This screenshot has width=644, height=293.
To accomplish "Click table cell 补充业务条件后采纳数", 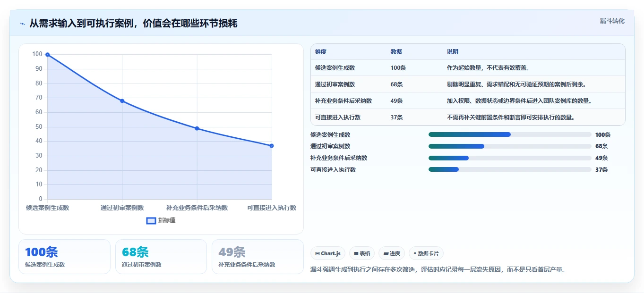I will click(343, 101).
